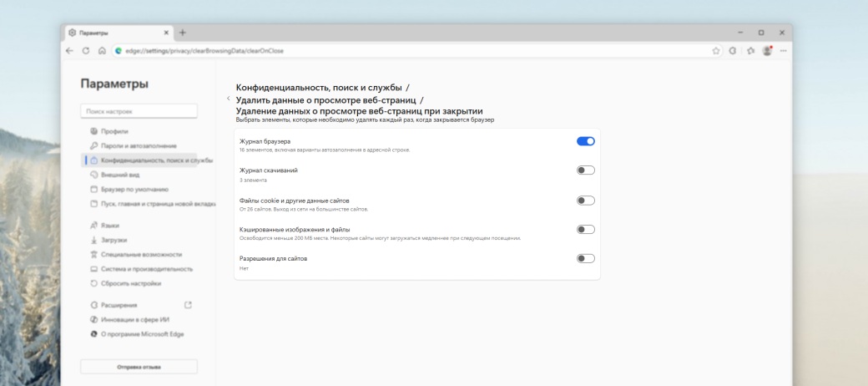Enable Кэшированные изображения и файлы toggle
The image size is (868, 386).
pos(585,229)
